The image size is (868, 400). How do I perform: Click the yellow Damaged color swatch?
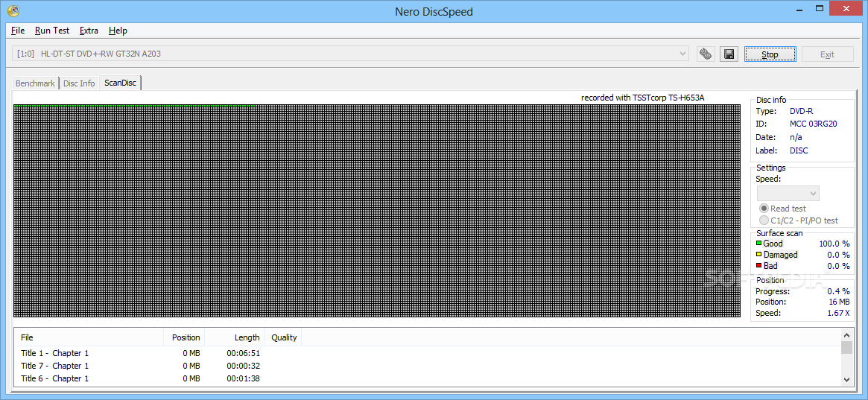click(759, 255)
